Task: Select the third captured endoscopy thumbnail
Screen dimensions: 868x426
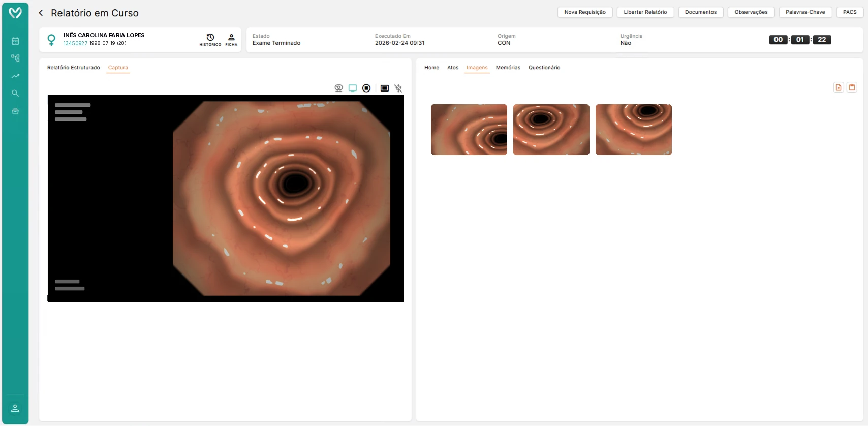Action: pos(634,130)
